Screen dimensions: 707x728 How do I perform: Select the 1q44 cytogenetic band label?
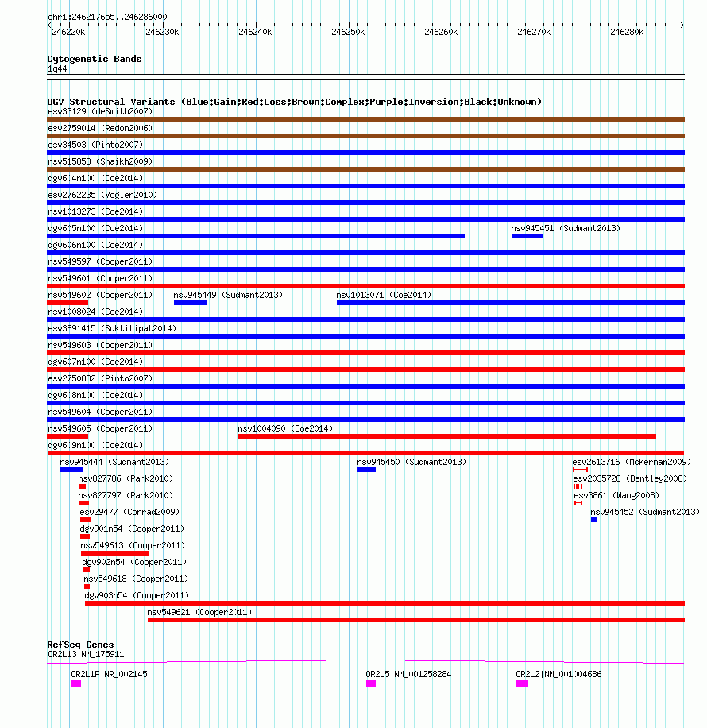pyautogui.click(x=57, y=69)
